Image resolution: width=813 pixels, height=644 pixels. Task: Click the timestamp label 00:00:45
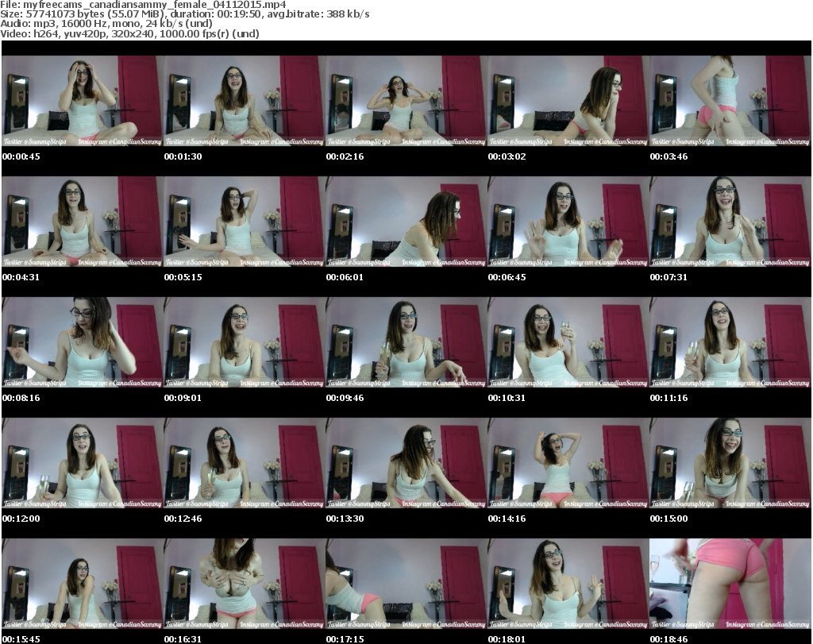click(21, 156)
